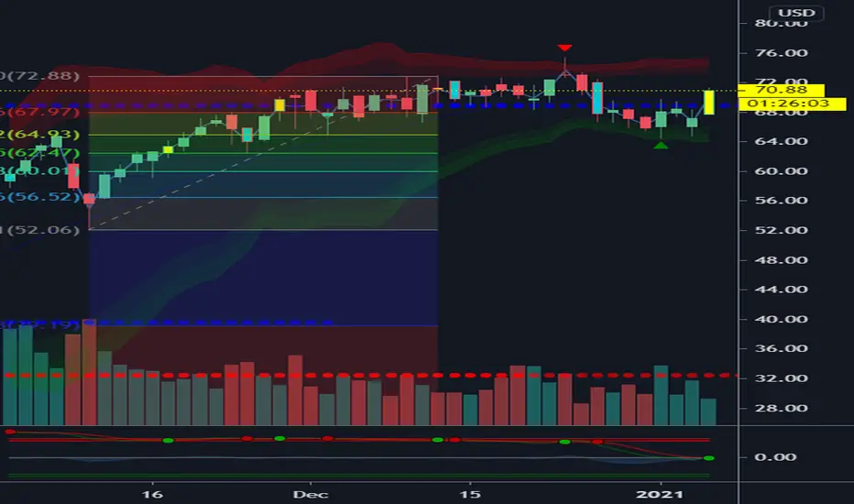
Task: Select the Fibonacci level label 0(72.88)
Action: point(39,76)
